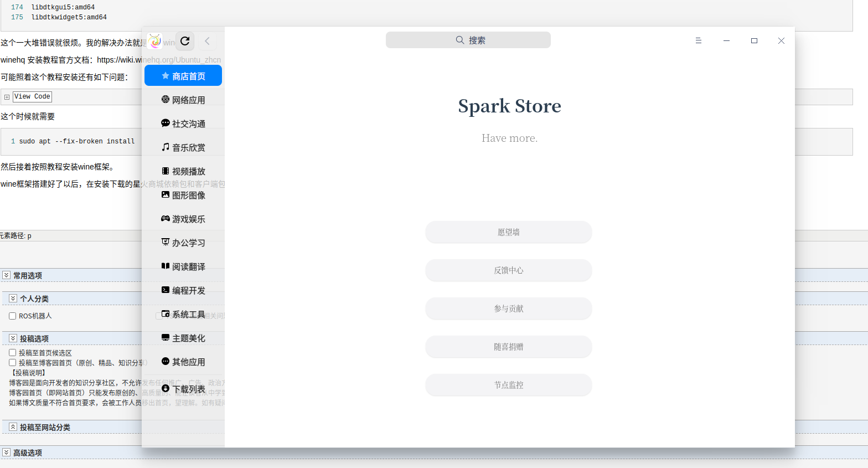The height and width of the screenshot is (468, 868).
Task: Click the search magnifier icon
Action: tap(460, 40)
